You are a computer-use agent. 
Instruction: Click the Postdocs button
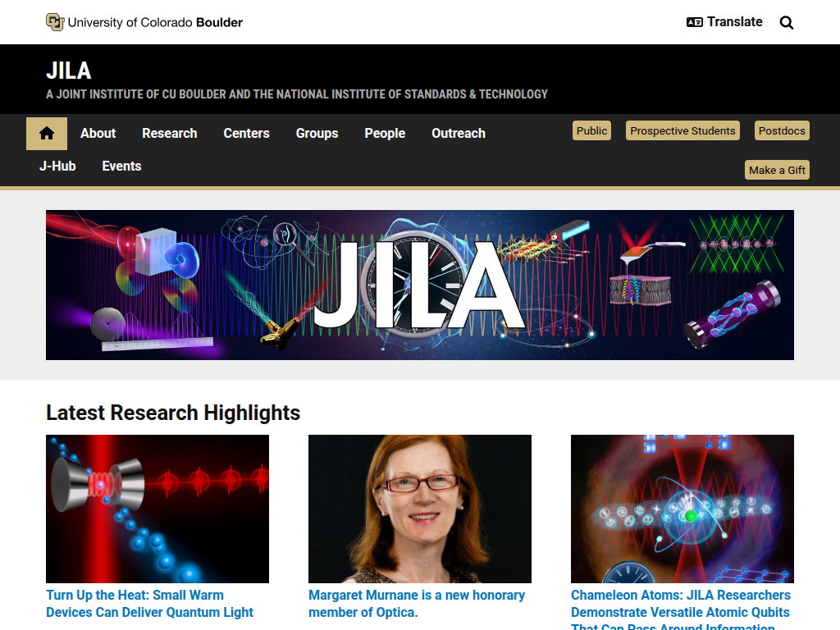(782, 130)
